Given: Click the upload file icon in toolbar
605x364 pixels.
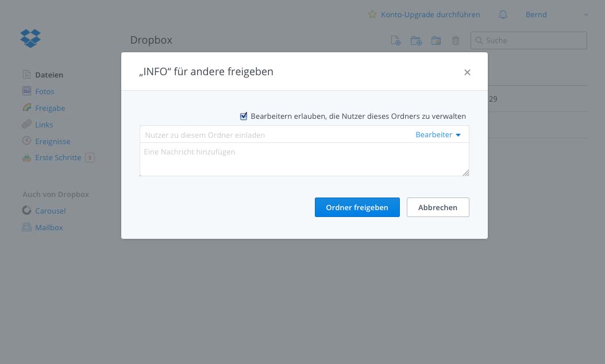Looking at the screenshot, I should coord(395,41).
